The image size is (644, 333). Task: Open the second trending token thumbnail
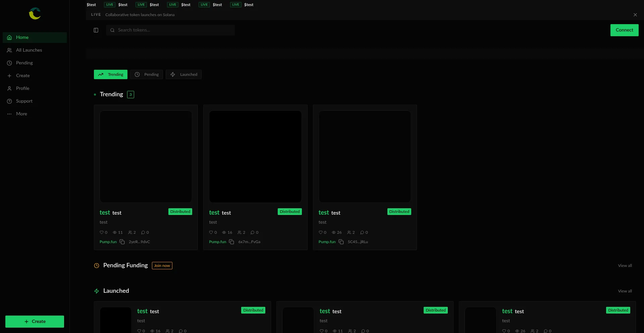pos(255,157)
